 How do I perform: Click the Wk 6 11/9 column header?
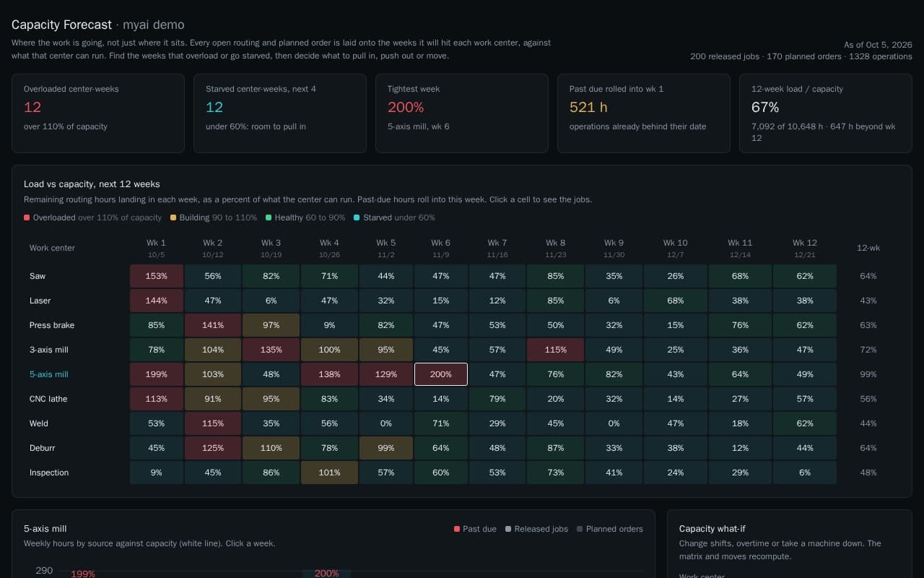click(441, 248)
